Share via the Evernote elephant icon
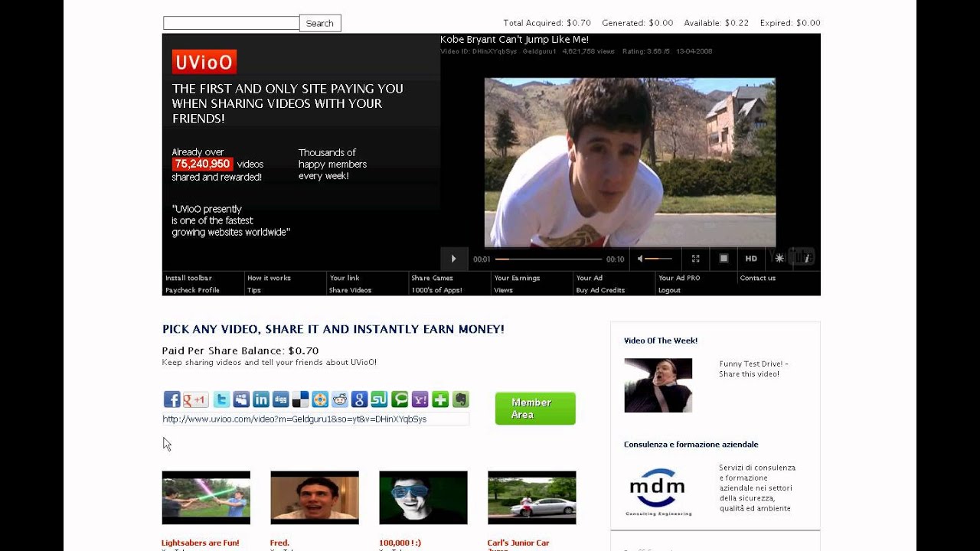 [459, 399]
